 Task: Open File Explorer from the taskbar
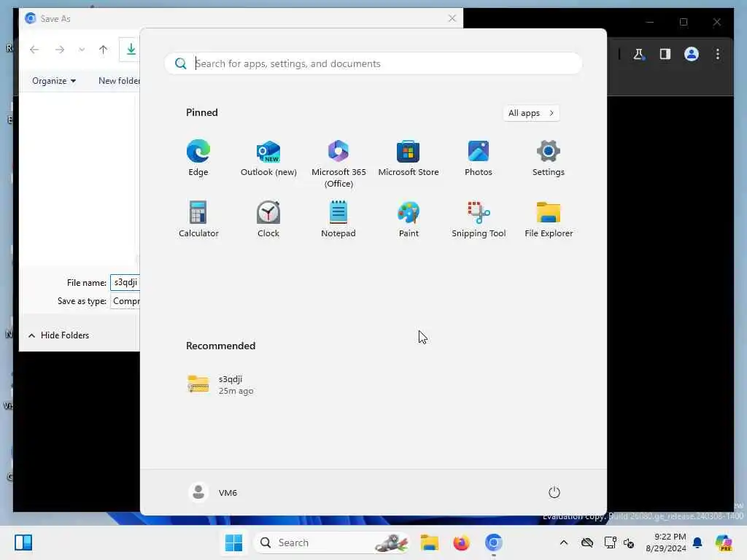[x=429, y=542]
